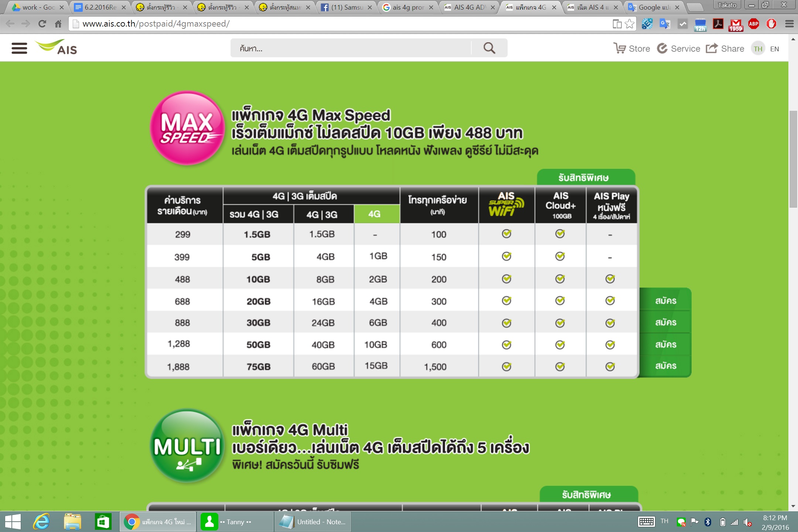
Task: Switch language to TH
Action: [758, 49]
